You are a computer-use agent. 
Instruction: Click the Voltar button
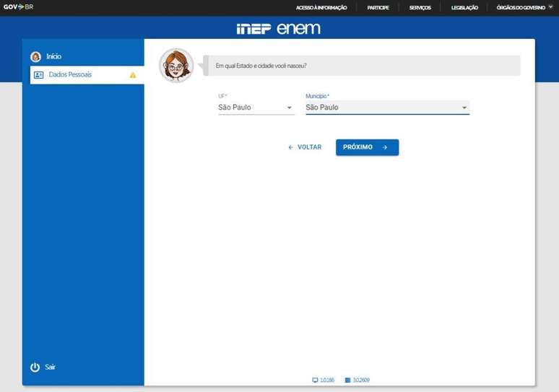tap(305, 147)
